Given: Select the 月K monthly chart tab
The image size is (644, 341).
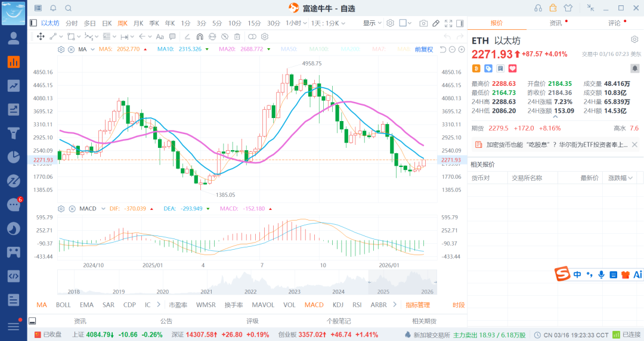Looking at the screenshot, I should 138,23.
